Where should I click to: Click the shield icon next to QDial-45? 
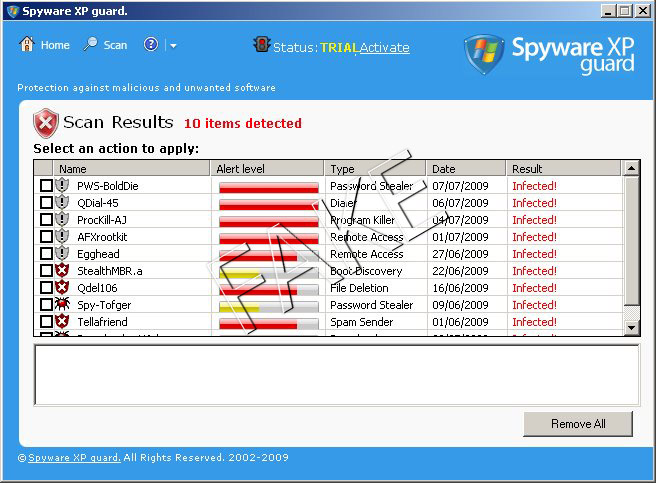click(62, 202)
